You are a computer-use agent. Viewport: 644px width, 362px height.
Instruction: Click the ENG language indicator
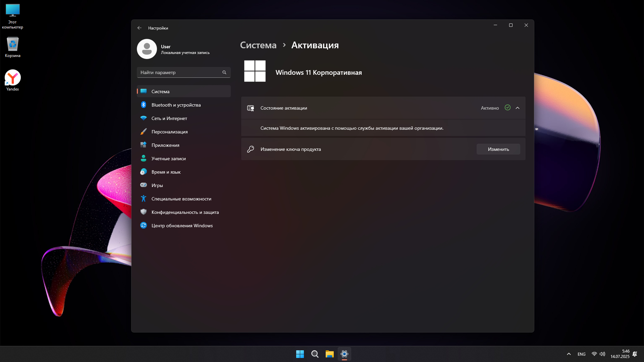581,354
